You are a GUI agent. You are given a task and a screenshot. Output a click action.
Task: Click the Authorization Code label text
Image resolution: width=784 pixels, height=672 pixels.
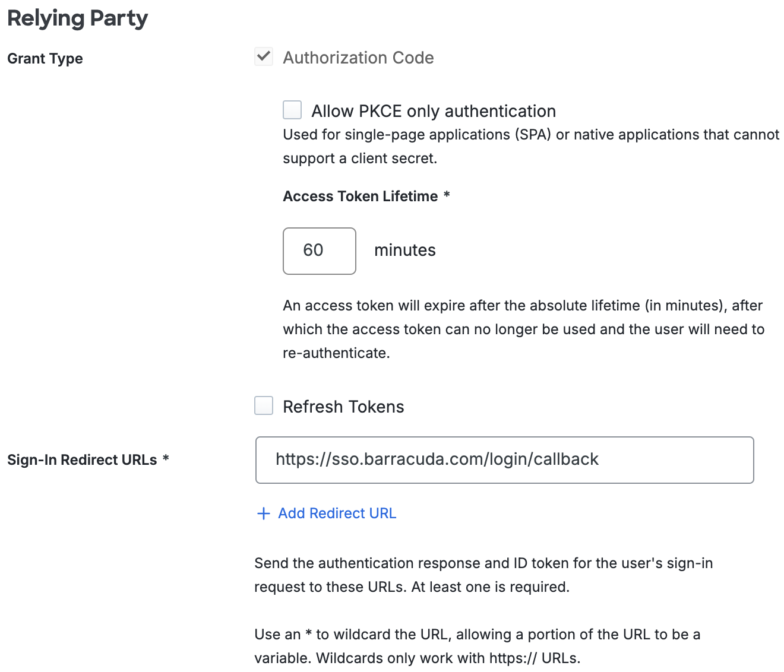358,58
